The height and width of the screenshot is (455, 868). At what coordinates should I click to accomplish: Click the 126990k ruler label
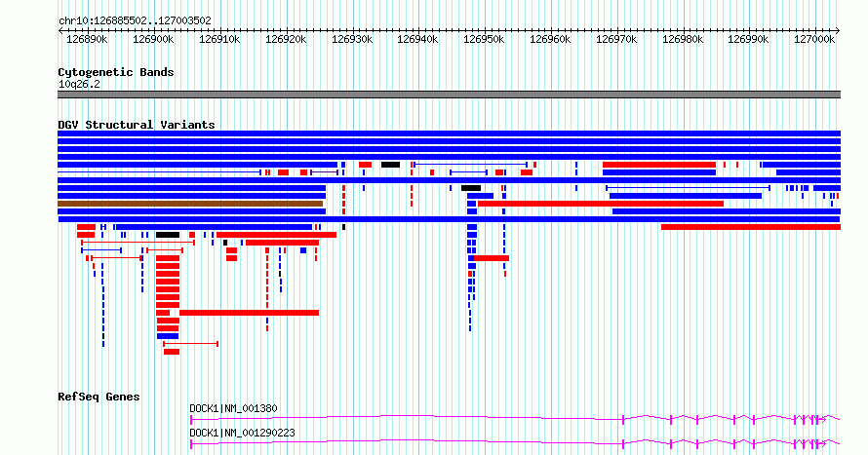[x=748, y=39]
